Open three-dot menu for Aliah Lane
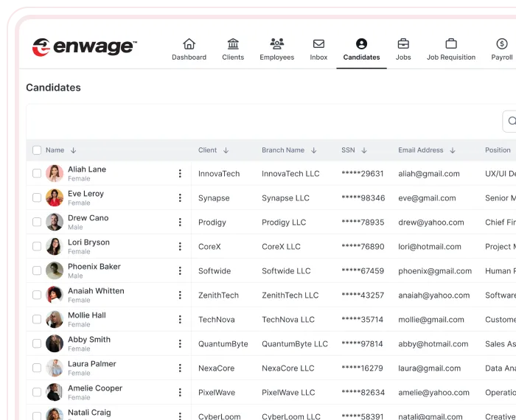 point(180,174)
